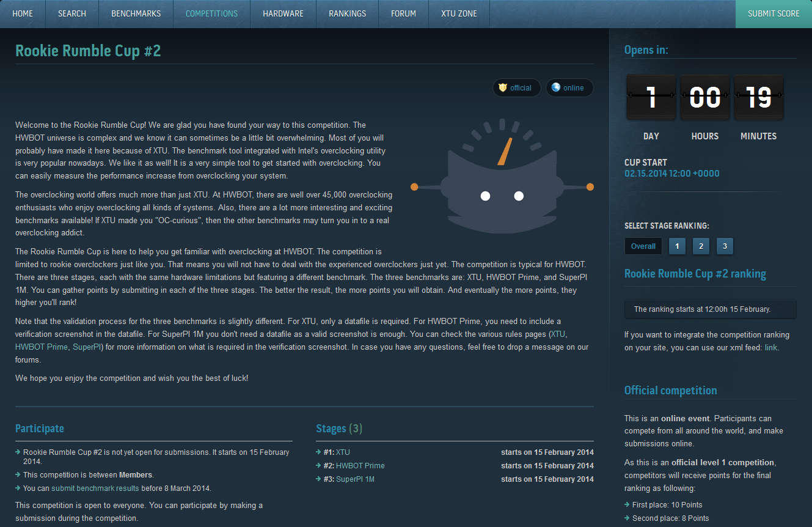Click the SUBMIT SCORE button

click(x=774, y=13)
